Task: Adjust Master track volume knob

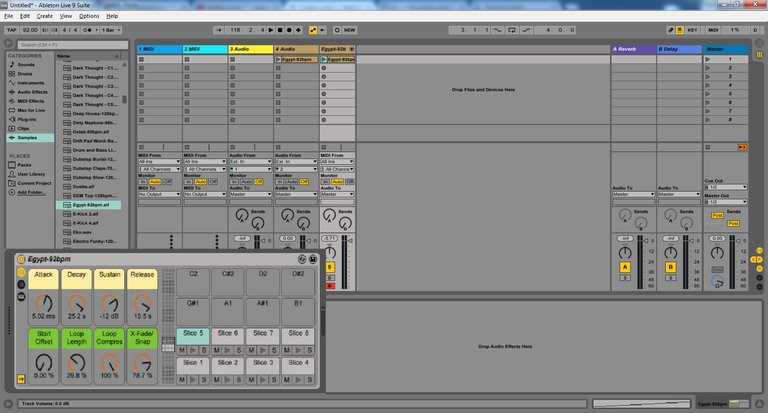Action: click(x=717, y=253)
